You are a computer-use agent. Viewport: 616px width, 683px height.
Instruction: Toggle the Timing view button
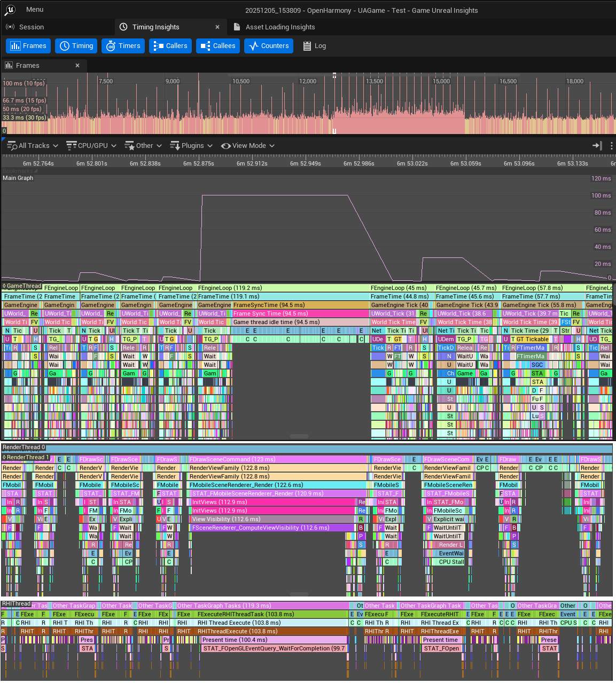point(76,46)
